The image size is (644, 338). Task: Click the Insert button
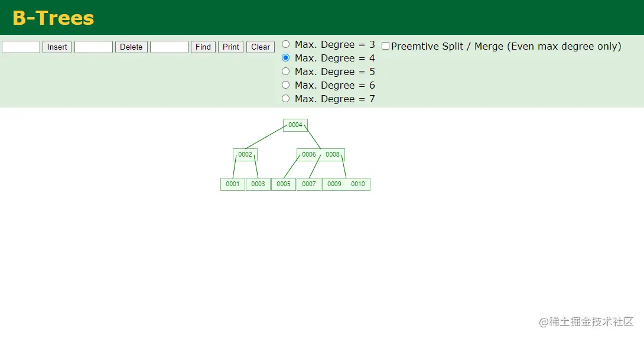(x=57, y=47)
